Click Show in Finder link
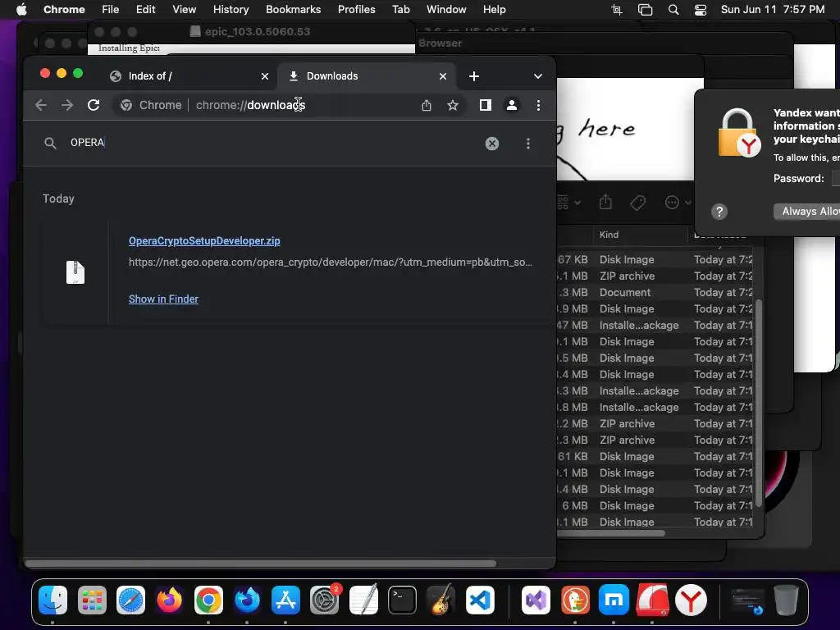Image resolution: width=840 pixels, height=630 pixels. click(163, 299)
